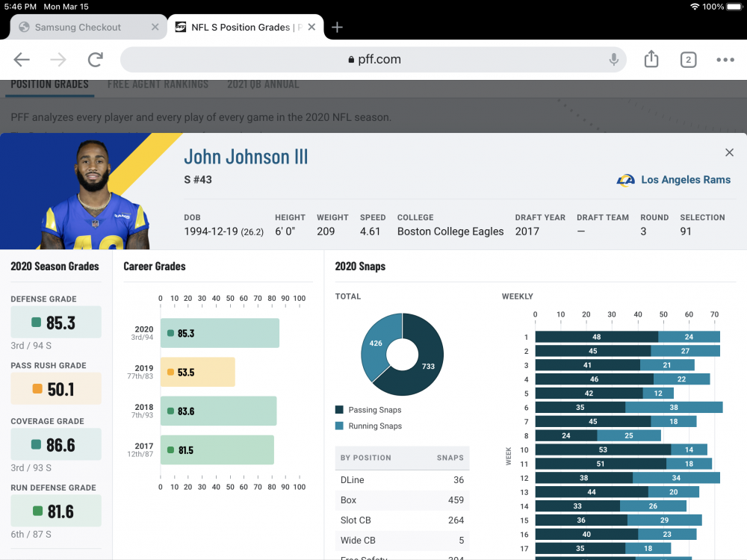Go back using the browser back arrow
Image resolution: width=747 pixels, height=560 pixels.
pos(22,60)
